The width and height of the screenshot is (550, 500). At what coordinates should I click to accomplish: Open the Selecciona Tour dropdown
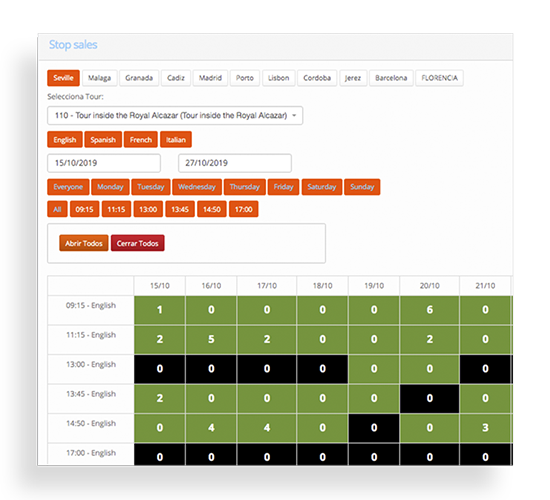175,115
